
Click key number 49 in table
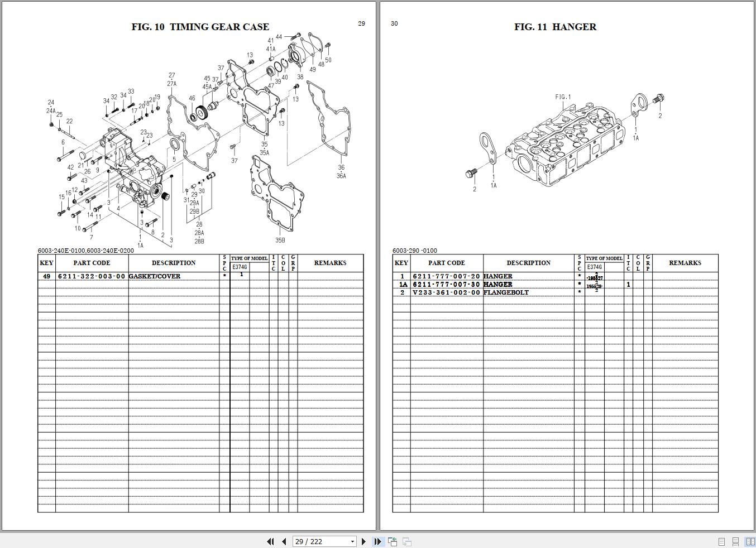pos(46,276)
